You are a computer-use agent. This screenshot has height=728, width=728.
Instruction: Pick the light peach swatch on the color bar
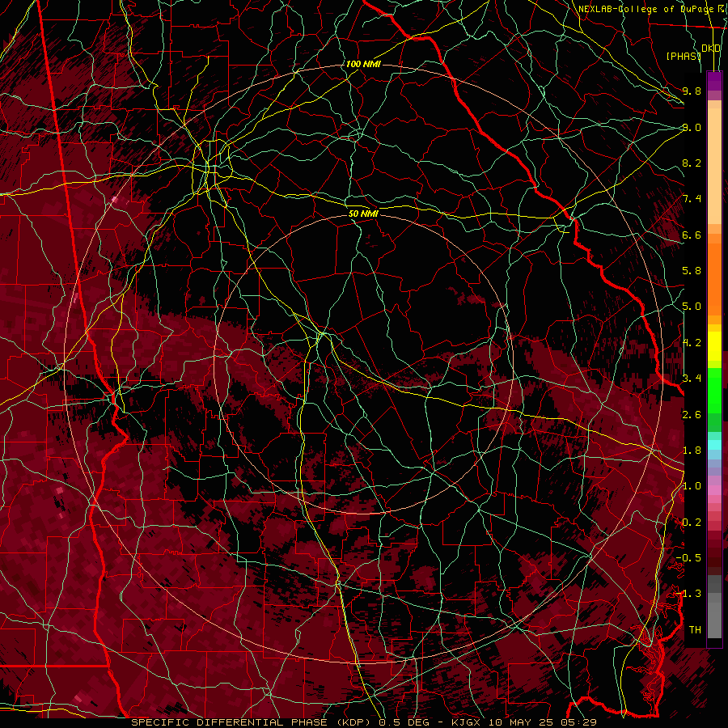pos(714,167)
